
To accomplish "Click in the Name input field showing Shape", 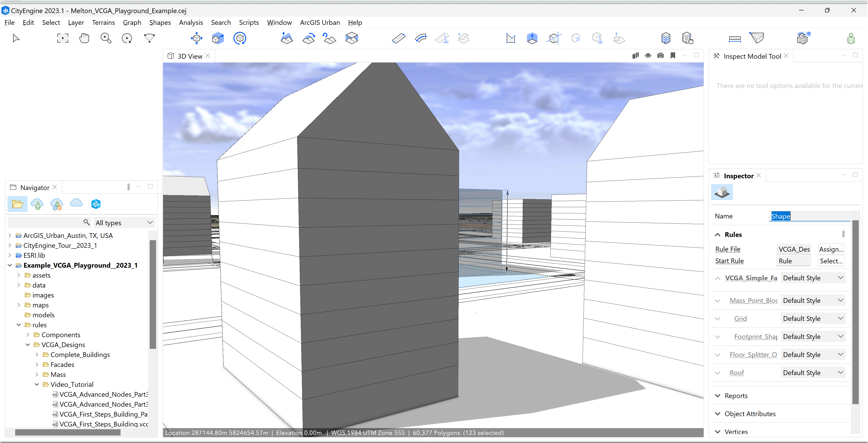I will coord(809,216).
